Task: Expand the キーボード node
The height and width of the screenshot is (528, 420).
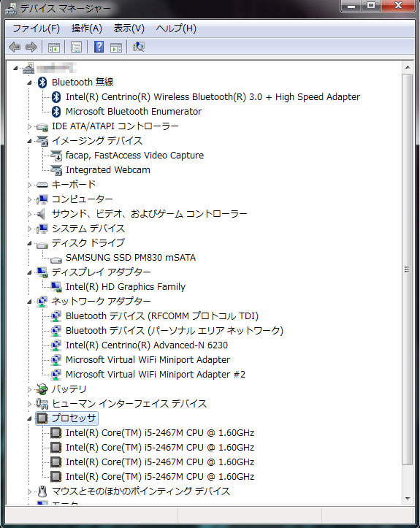Action: [29, 185]
